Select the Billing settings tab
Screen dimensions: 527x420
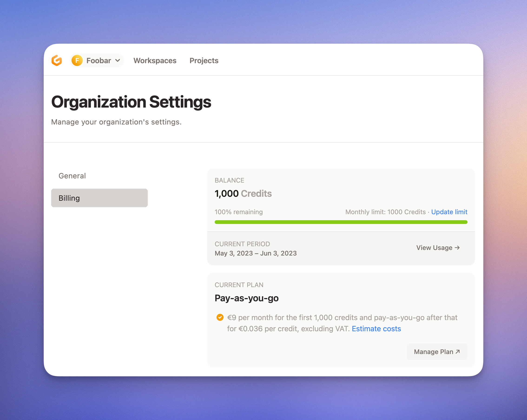99,198
